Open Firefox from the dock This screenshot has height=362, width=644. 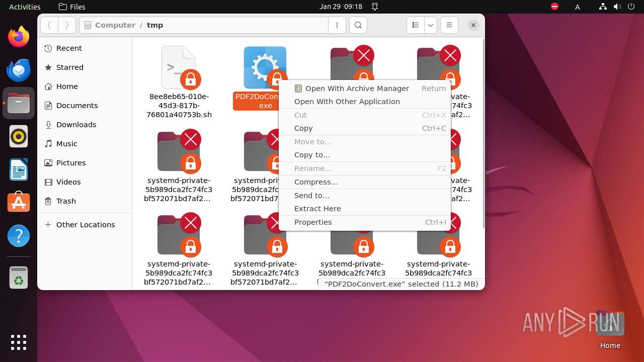click(x=19, y=37)
